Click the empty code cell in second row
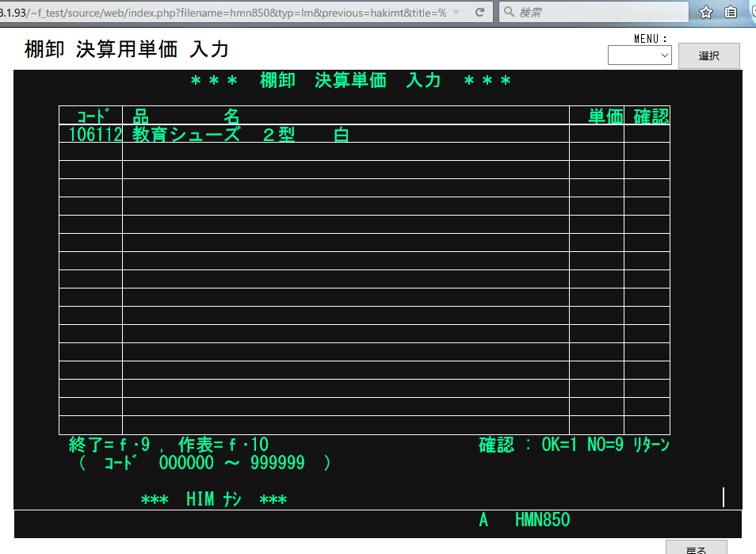Screen dimensions: 756x554 tap(90, 152)
